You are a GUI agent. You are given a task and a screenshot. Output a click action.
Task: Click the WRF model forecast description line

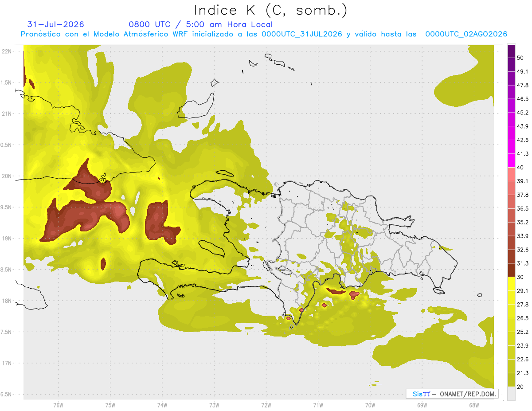coord(264,34)
